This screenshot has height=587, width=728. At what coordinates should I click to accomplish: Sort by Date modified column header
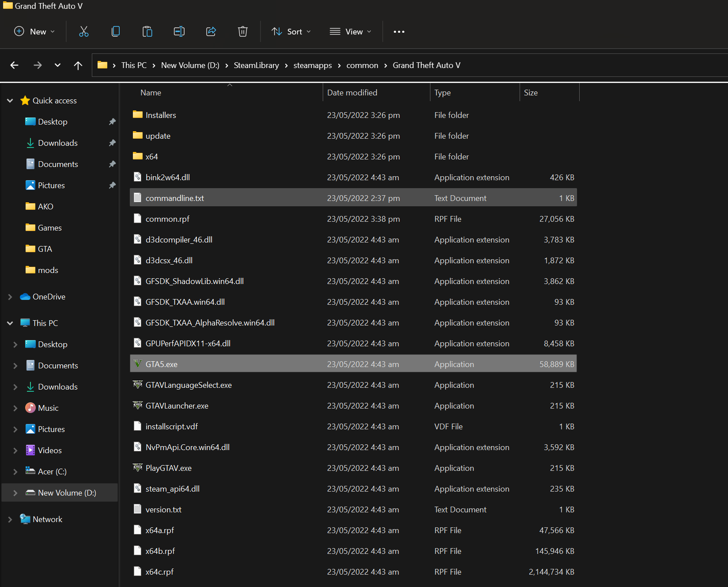[352, 93]
